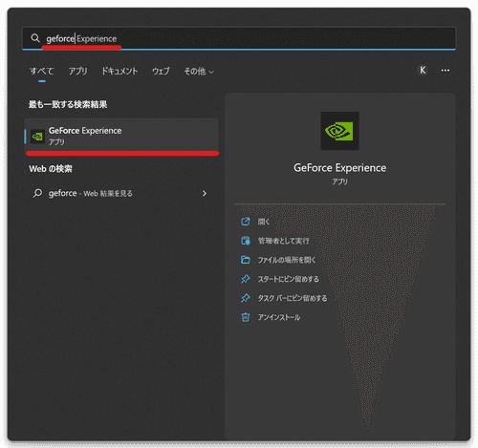
Task: Click the small NVIDIA icon beside the GeForce Experience result
Action: (x=37, y=137)
